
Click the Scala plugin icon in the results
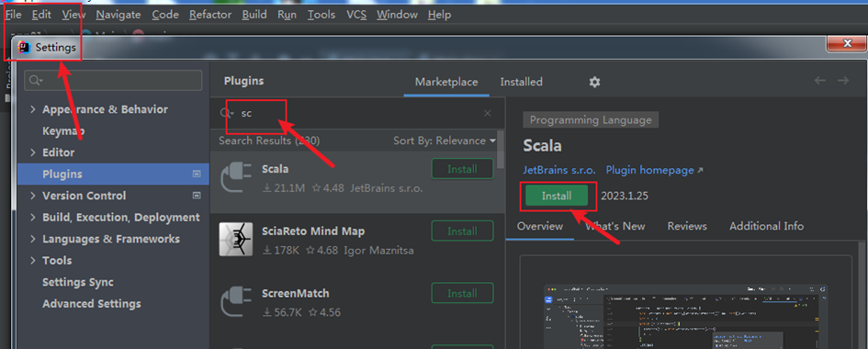[236, 178]
